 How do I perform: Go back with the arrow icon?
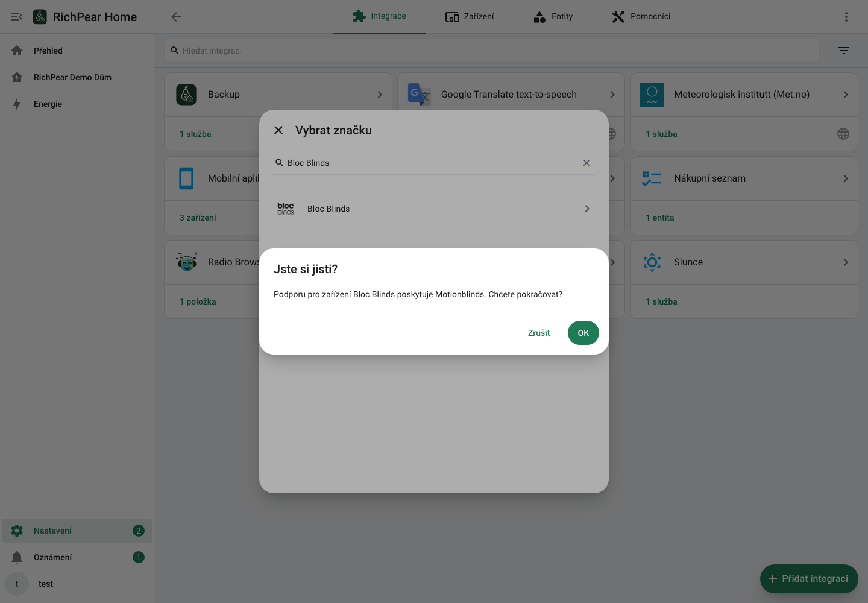(176, 17)
